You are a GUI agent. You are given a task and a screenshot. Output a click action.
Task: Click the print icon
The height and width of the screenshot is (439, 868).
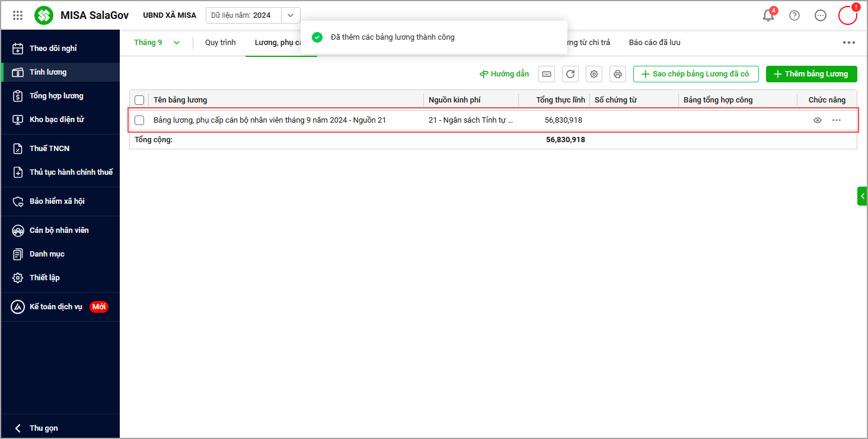click(x=618, y=74)
